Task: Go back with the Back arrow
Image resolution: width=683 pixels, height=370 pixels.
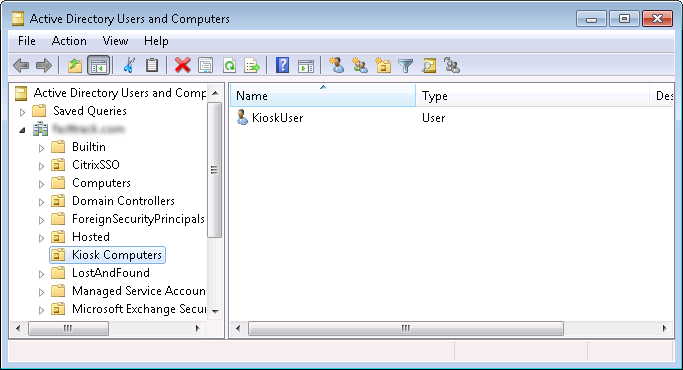Action: pyautogui.click(x=21, y=66)
